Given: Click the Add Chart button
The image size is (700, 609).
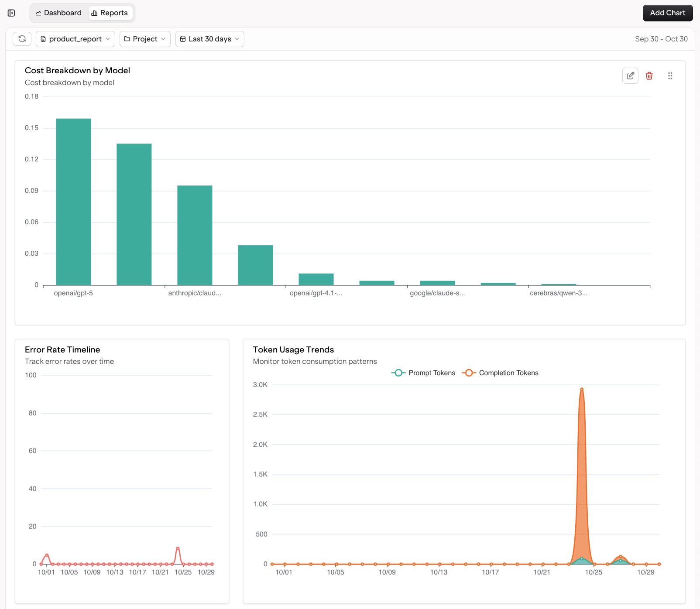Looking at the screenshot, I should coord(668,13).
